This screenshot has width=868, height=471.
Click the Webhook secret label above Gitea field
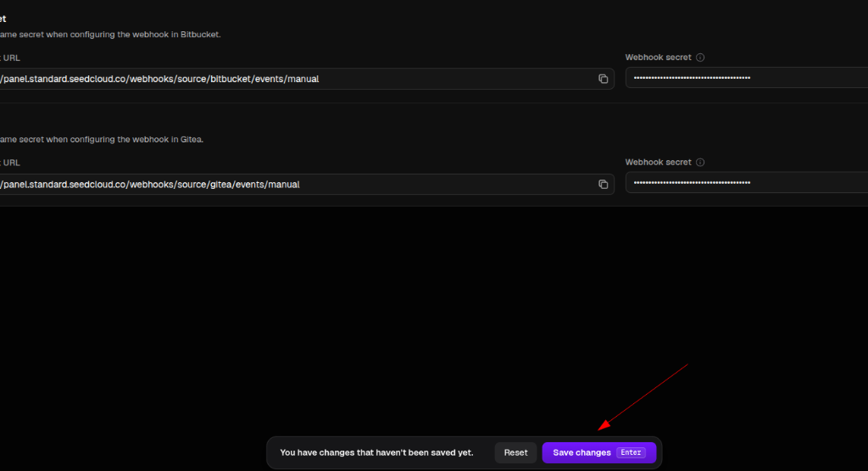pos(658,162)
